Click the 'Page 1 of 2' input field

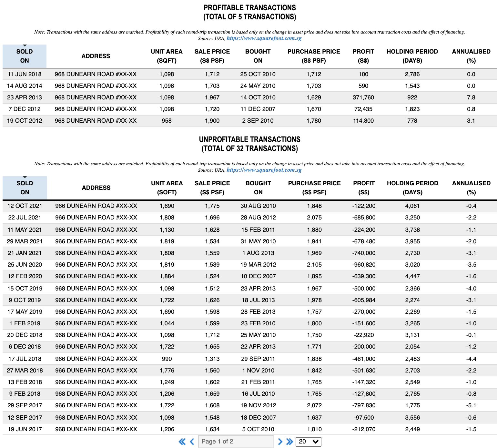click(x=236, y=442)
